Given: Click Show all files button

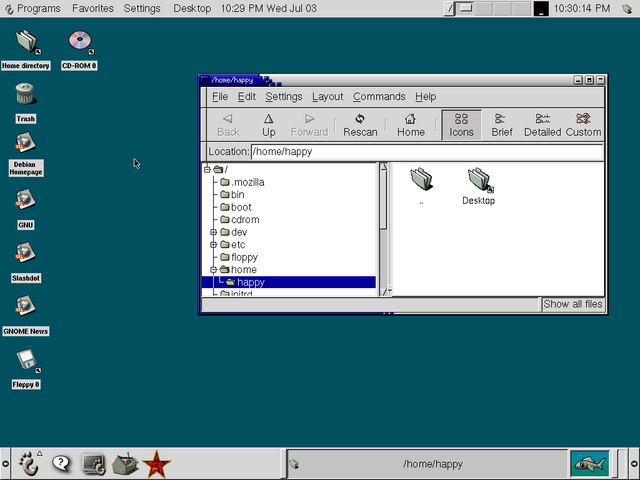Looking at the screenshot, I should (573, 304).
